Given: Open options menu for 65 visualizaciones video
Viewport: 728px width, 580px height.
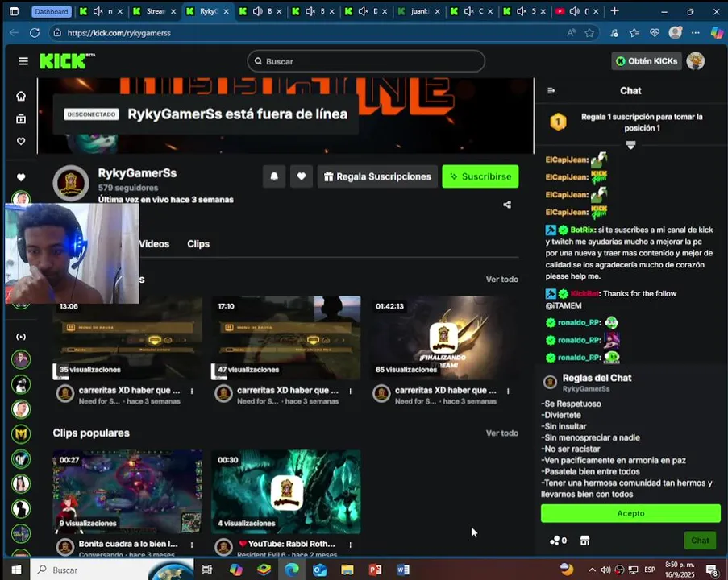Looking at the screenshot, I should coord(508,391).
